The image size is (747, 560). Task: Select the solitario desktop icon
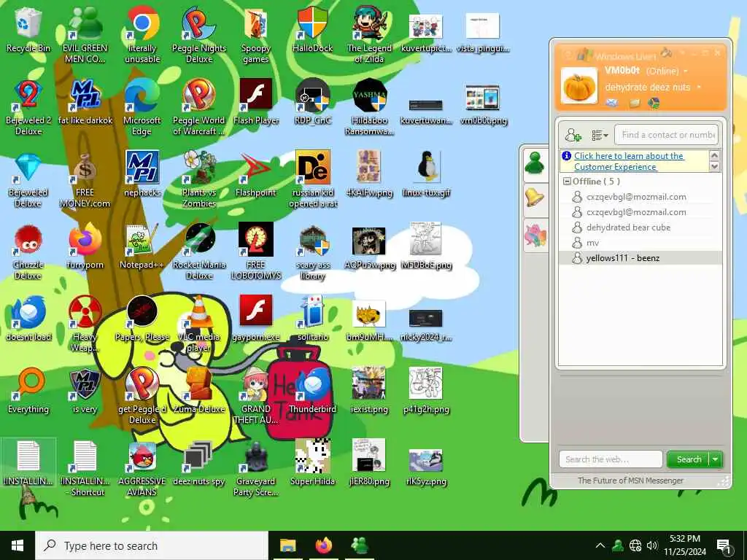(x=312, y=319)
